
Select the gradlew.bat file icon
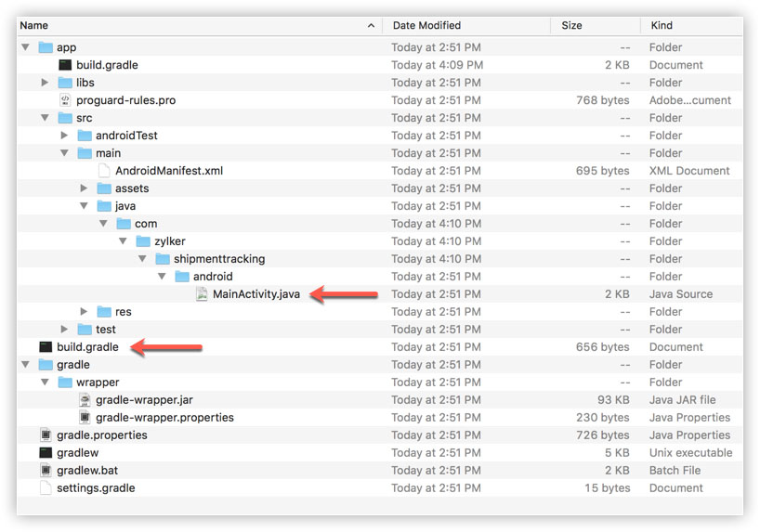(x=46, y=470)
